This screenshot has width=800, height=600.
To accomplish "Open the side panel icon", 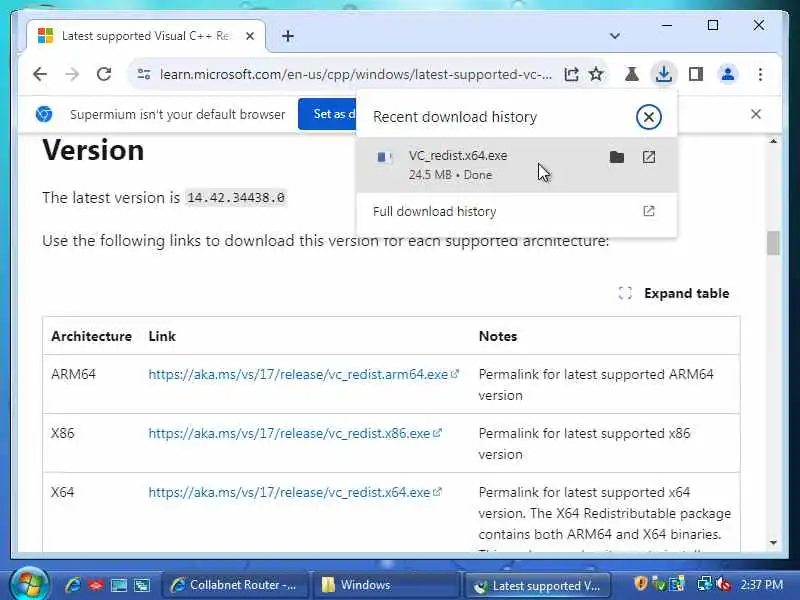I will pos(696,74).
